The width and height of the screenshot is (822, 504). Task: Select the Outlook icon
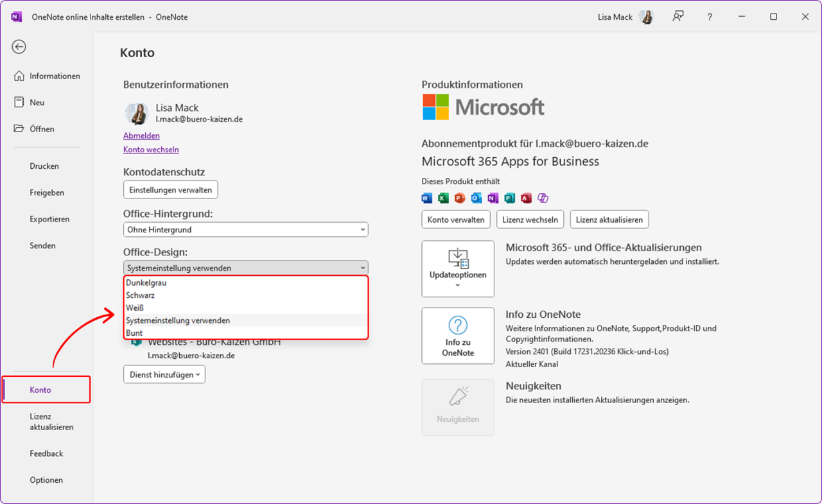tap(477, 198)
